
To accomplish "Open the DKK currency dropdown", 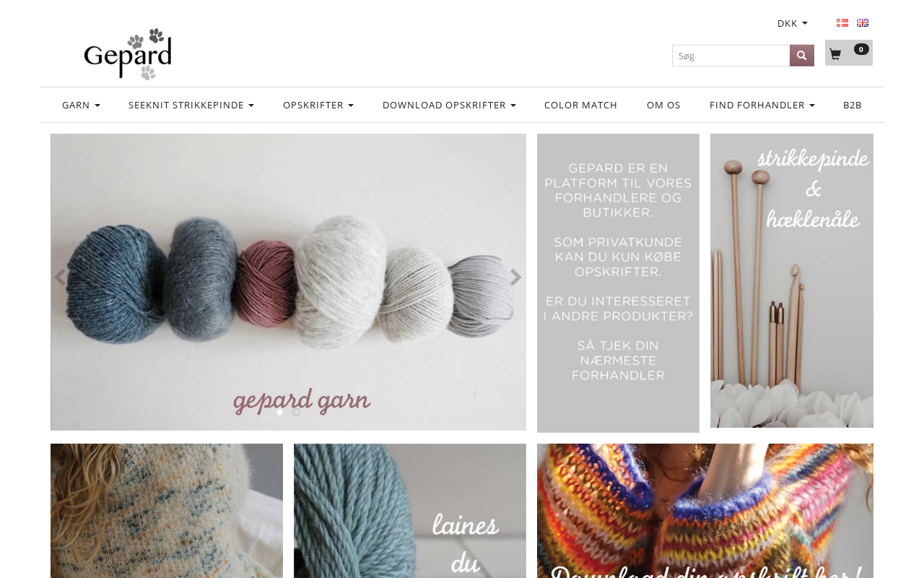I will pyautogui.click(x=792, y=23).
